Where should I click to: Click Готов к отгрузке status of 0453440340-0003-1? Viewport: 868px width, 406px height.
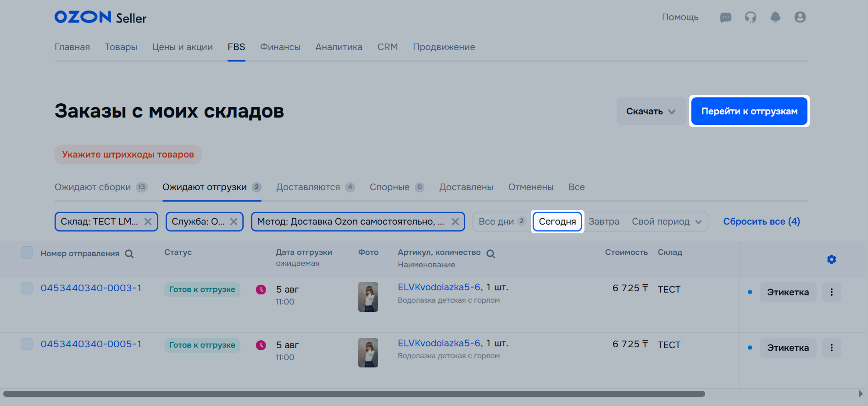[202, 289]
